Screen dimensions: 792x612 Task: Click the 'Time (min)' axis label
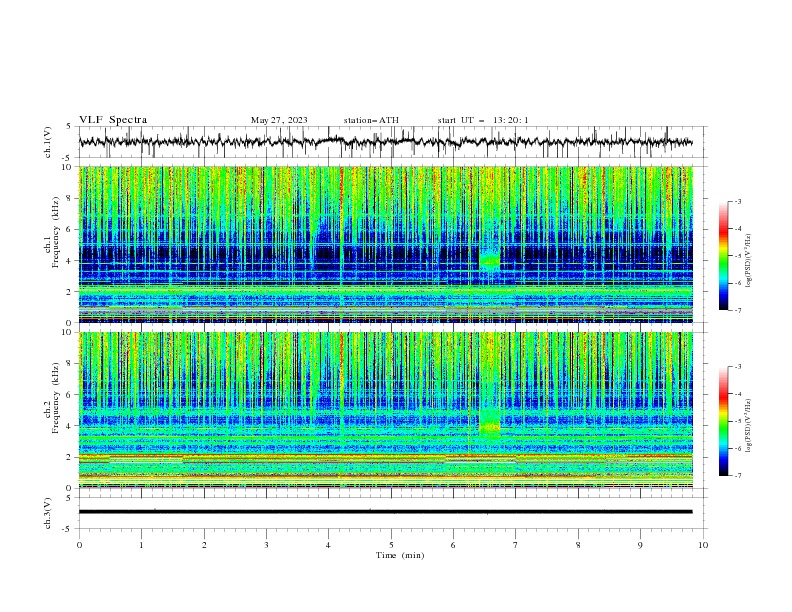pos(400,555)
